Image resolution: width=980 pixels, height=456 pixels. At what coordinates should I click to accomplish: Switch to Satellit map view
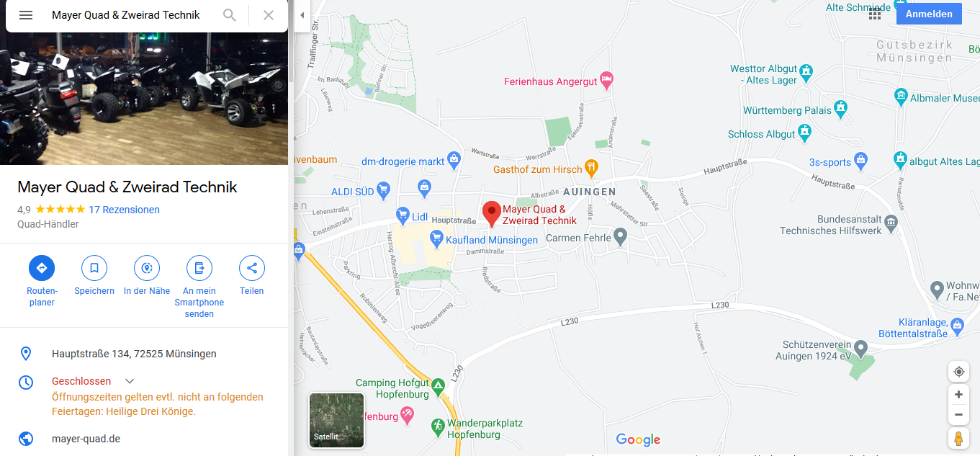336,420
